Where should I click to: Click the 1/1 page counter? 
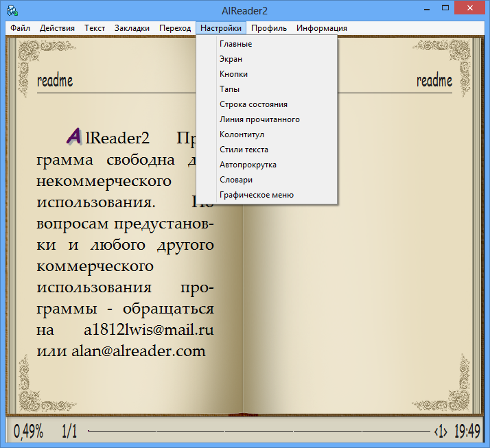pyautogui.click(x=69, y=432)
